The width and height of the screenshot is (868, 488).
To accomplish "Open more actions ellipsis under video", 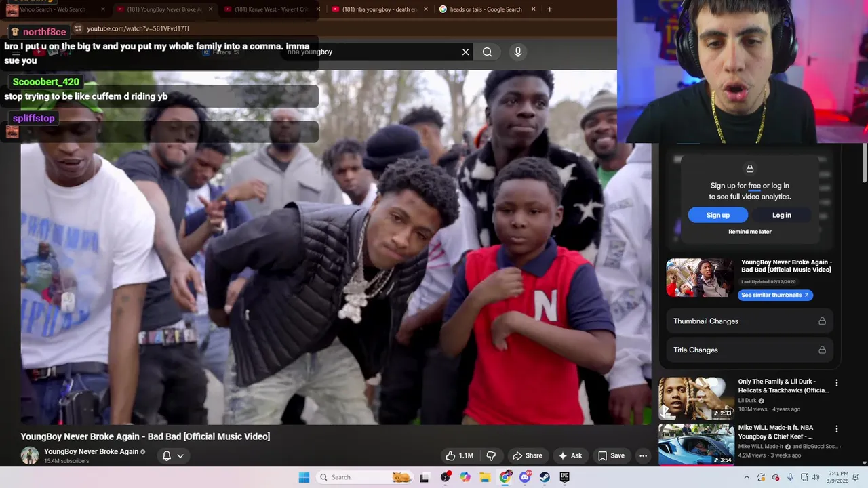I will [x=643, y=455].
